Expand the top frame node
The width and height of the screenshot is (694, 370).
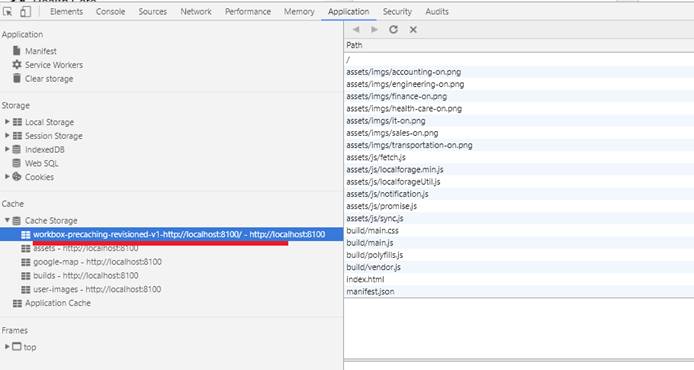click(7, 347)
